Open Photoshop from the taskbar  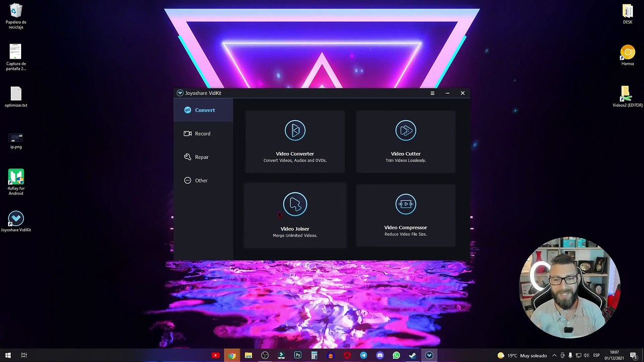(x=298, y=355)
